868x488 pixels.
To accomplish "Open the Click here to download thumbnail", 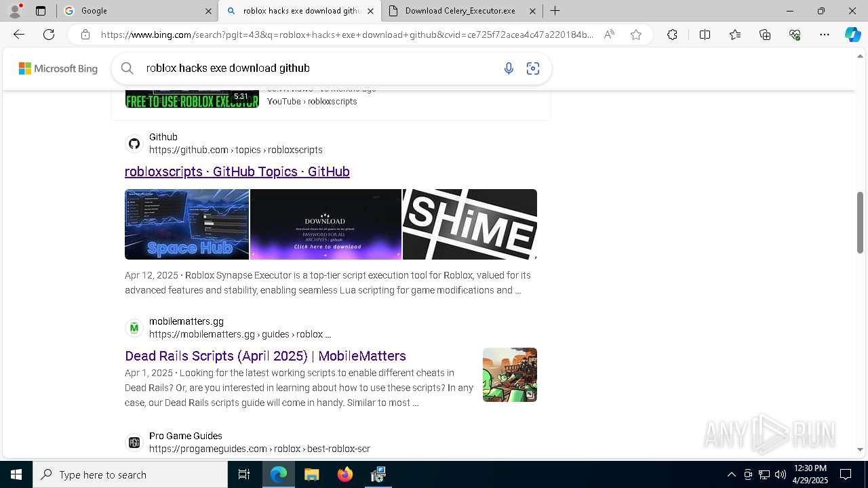I will pyautogui.click(x=325, y=224).
